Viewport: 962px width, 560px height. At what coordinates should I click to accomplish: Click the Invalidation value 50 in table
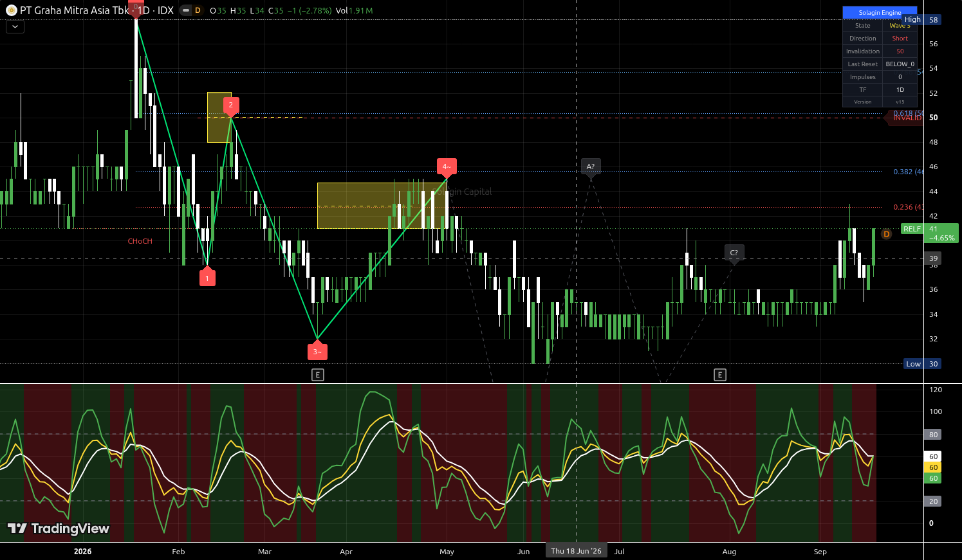pos(900,51)
